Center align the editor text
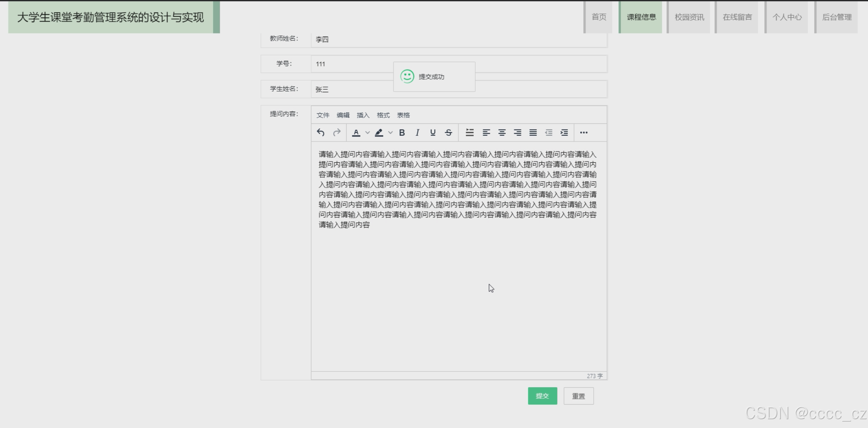868x428 pixels. pos(502,133)
